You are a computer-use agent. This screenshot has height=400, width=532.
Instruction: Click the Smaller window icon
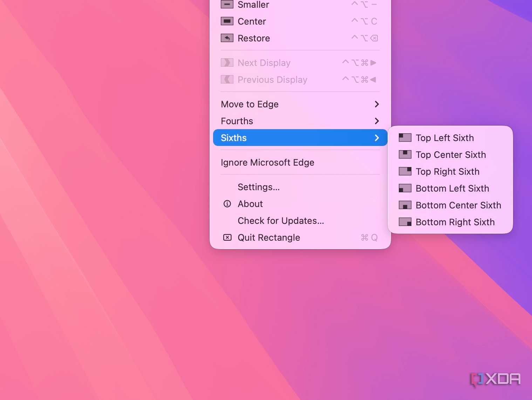point(227,4)
